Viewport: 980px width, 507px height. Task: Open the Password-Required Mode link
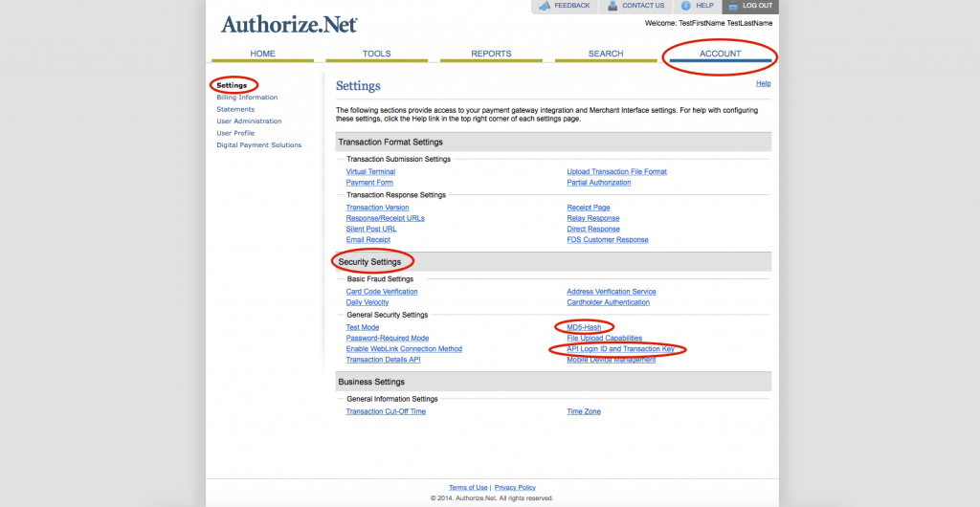point(388,339)
